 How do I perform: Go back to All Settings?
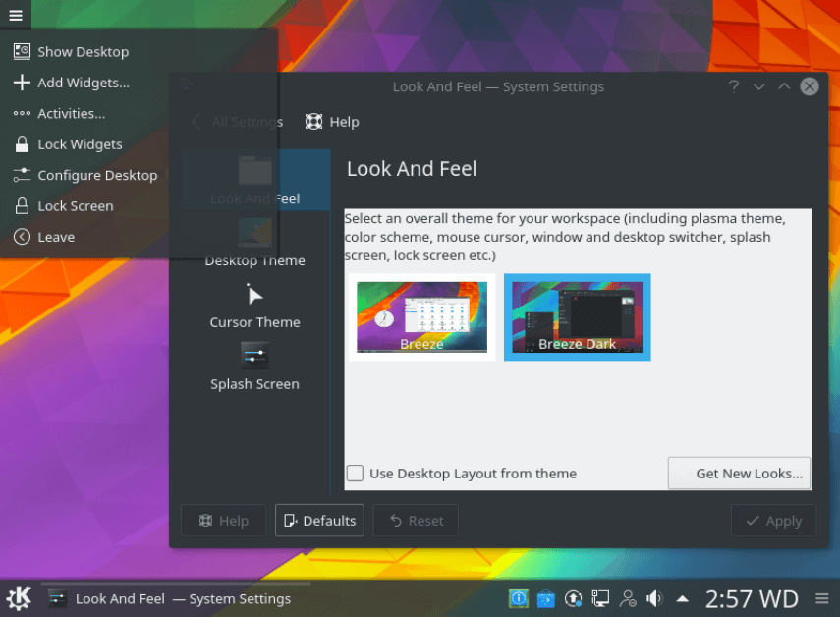238,122
